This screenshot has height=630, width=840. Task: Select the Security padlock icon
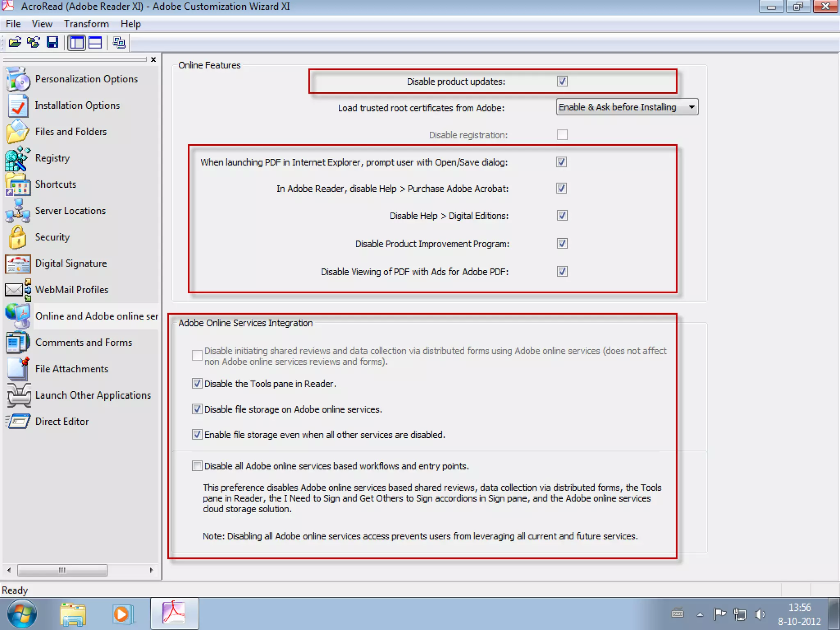click(x=18, y=237)
